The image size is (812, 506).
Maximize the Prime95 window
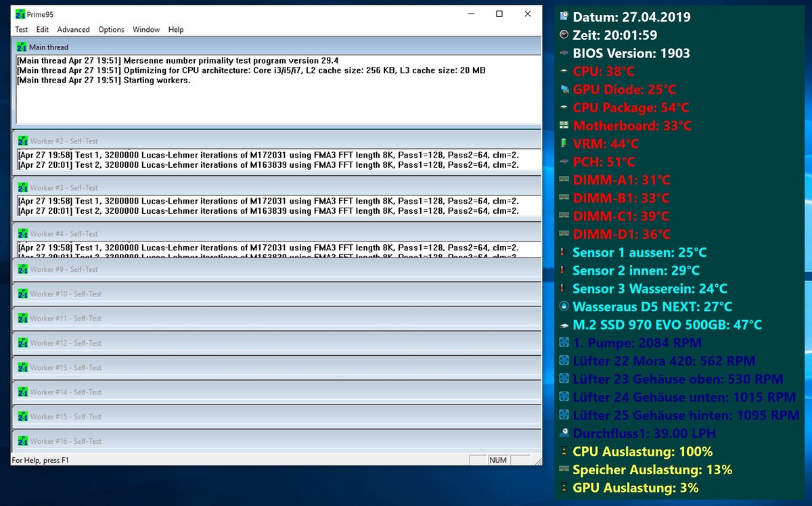(499, 14)
